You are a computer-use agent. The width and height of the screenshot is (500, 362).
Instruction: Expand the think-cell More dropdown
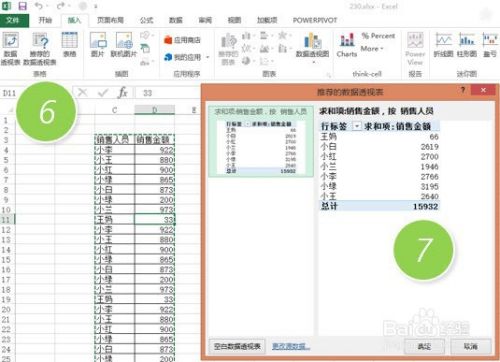[372, 49]
